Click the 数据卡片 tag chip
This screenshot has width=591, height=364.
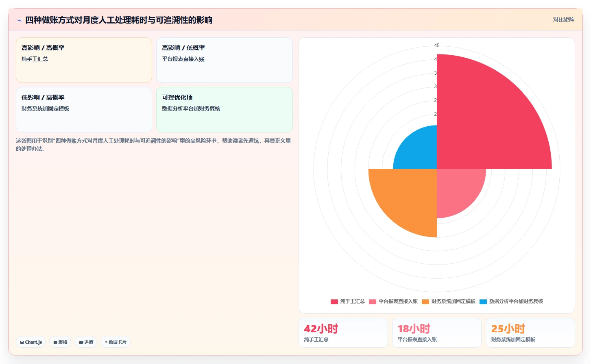click(116, 342)
